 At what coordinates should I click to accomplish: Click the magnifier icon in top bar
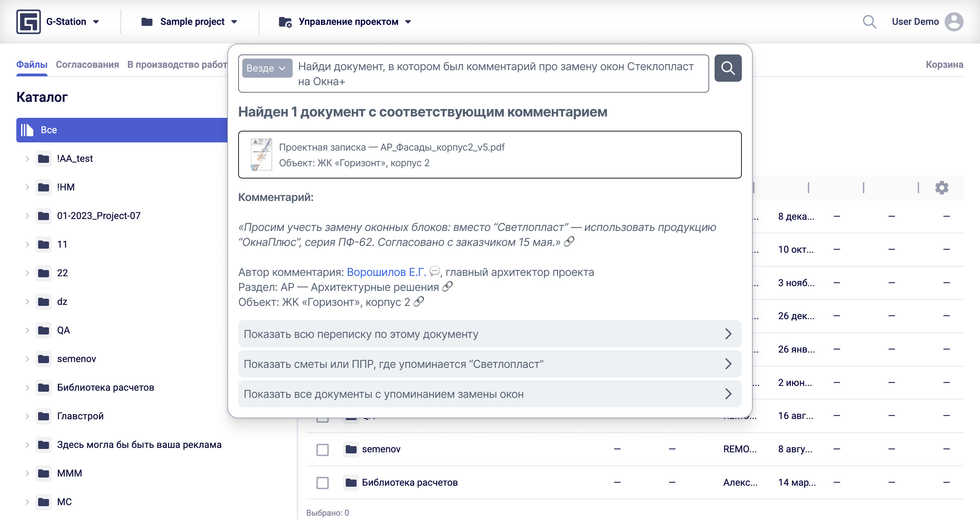click(x=869, y=22)
